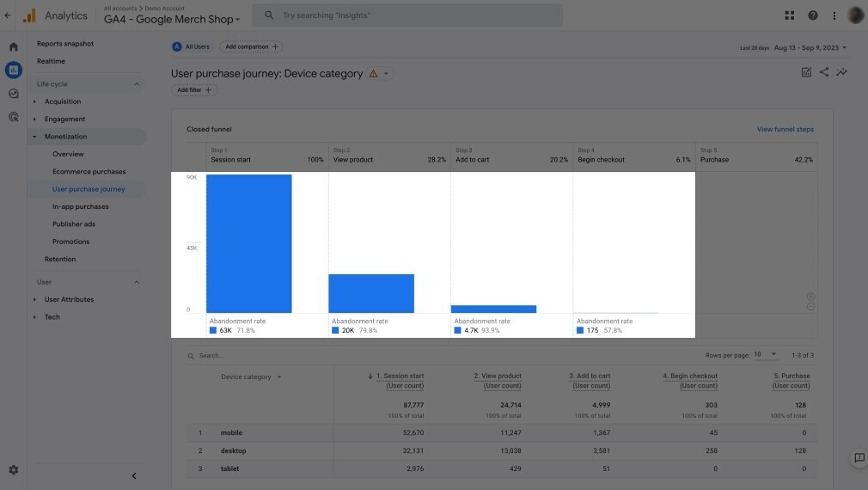This screenshot has width=868, height=490.
Task: Open the Home icon in left rail
Action: click(x=13, y=46)
